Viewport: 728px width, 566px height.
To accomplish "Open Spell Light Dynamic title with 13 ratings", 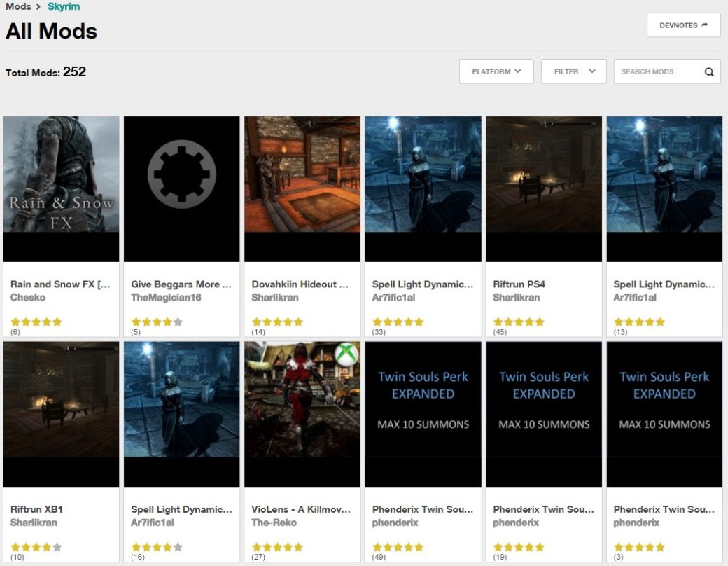I will (x=664, y=284).
